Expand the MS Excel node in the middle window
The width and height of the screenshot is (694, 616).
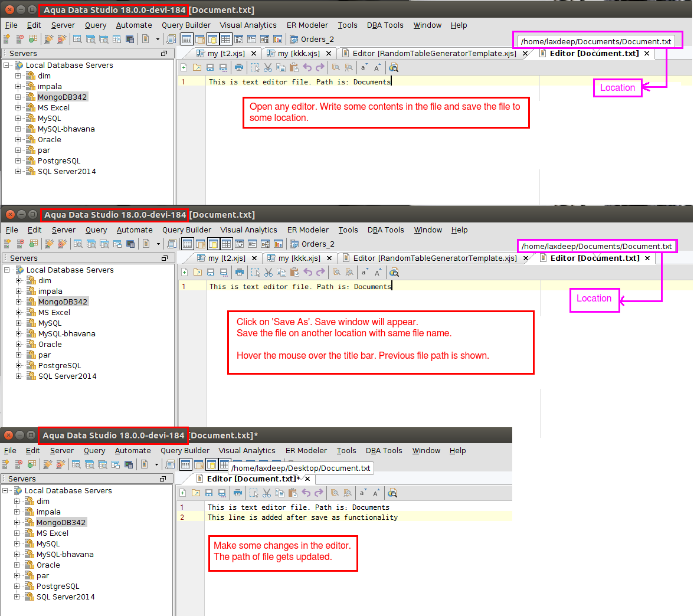[18, 313]
